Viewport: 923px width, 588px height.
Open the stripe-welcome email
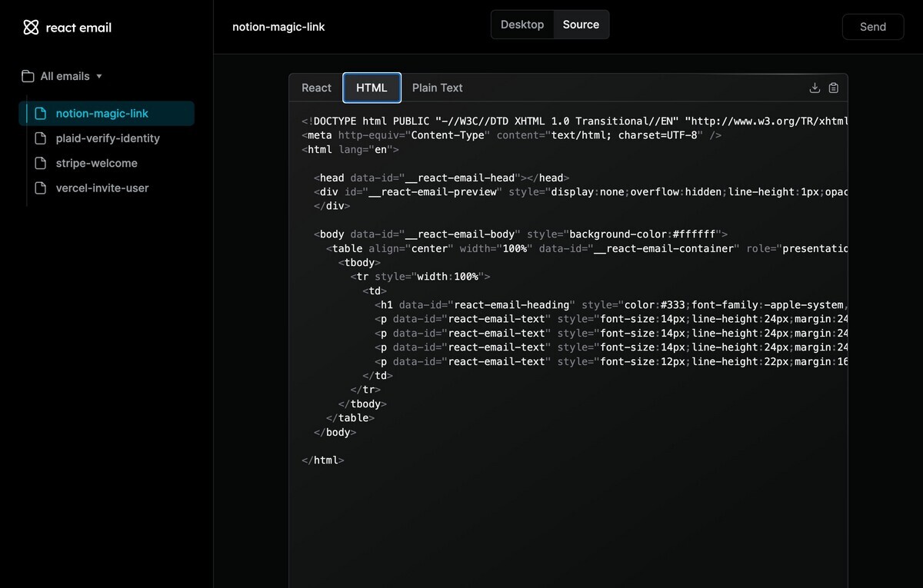click(x=98, y=163)
